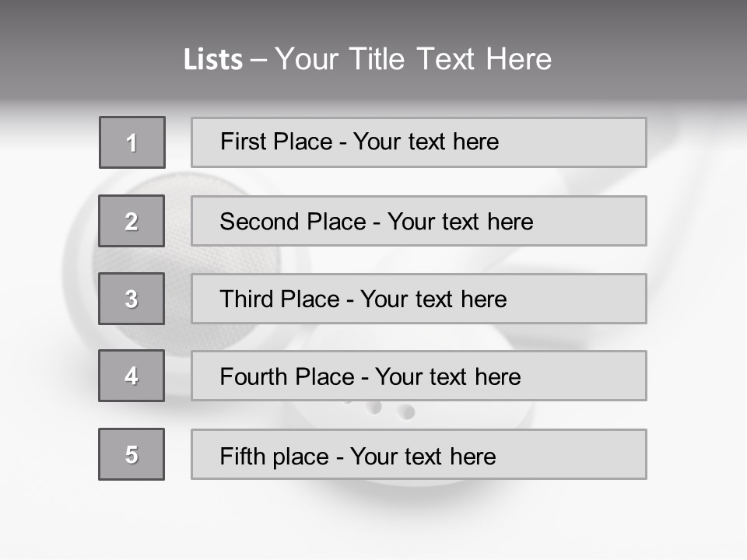The width and height of the screenshot is (747, 560).
Task: Click the number 1 box
Action: (132, 142)
